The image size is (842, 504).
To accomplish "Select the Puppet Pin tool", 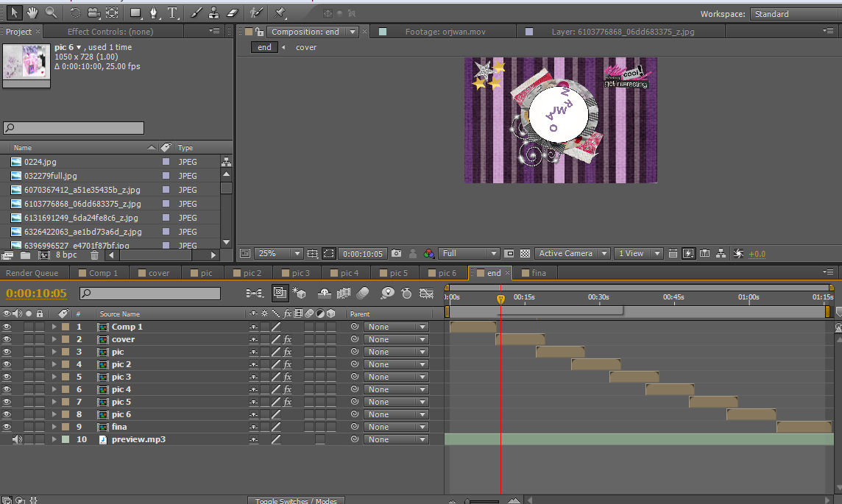I will tap(280, 13).
